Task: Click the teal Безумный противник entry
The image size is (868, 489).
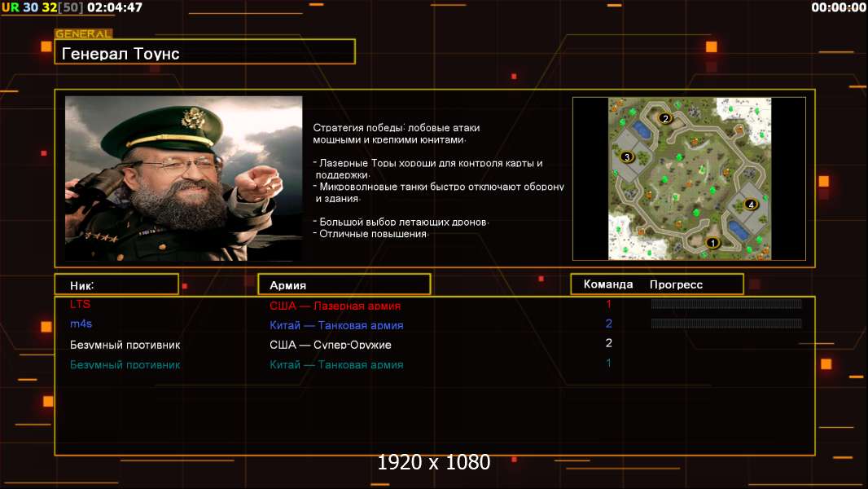Action: (x=125, y=364)
